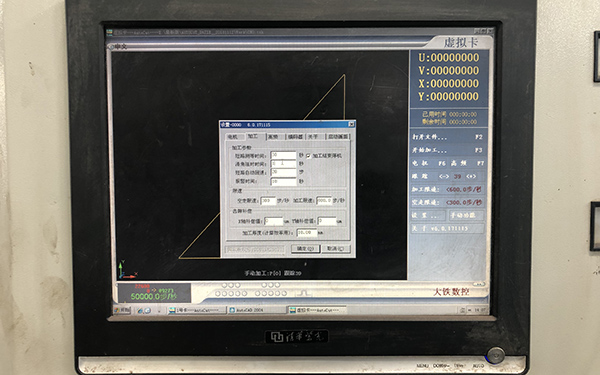Click the 取消 button
Screen dimensions: 600x375
tap(335, 248)
